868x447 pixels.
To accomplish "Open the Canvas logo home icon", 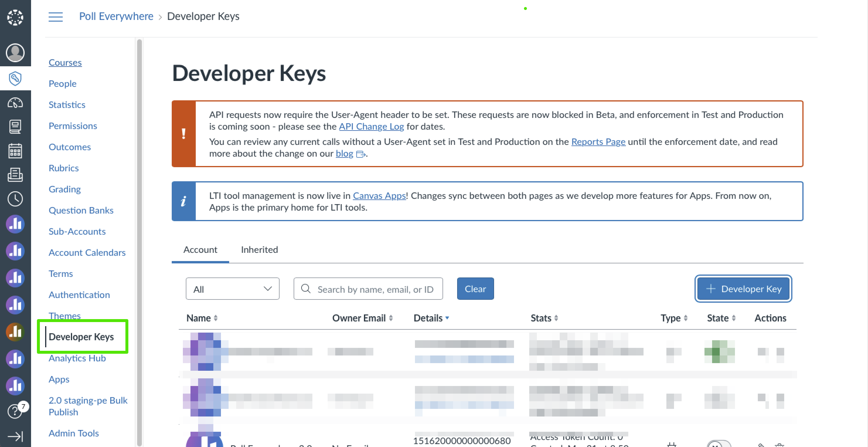I will tap(15, 17).
